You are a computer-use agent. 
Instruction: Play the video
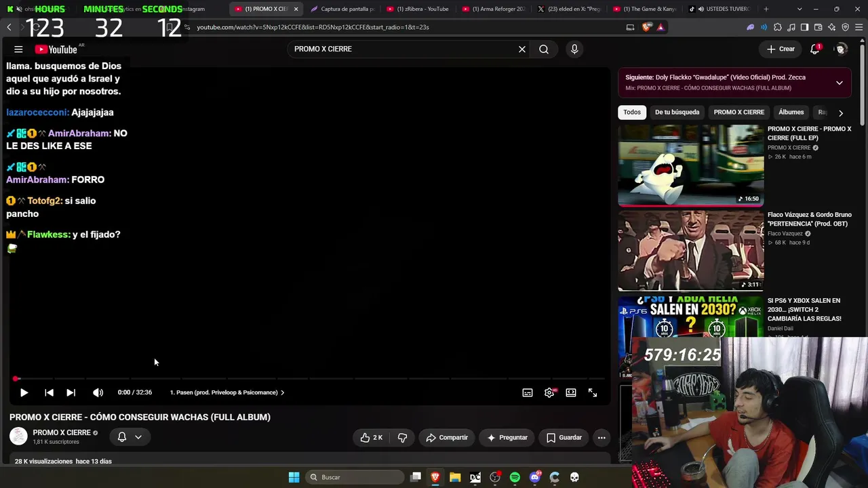coord(24,392)
